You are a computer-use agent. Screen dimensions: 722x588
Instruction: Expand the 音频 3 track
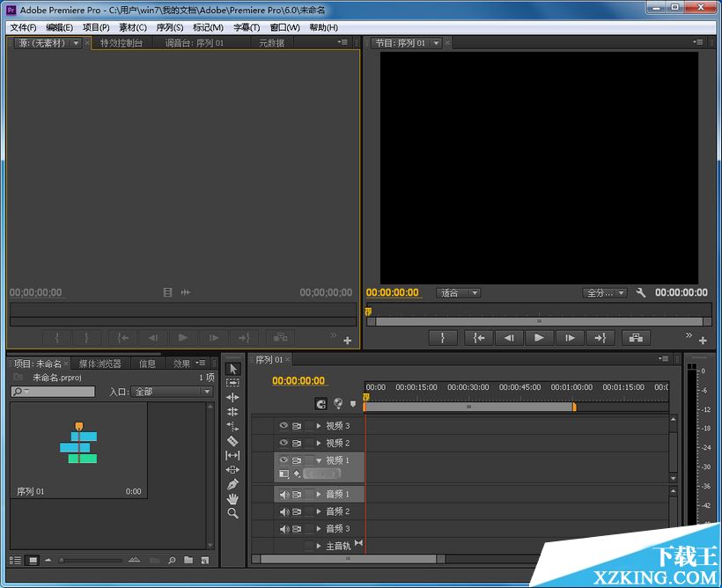(319, 529)
